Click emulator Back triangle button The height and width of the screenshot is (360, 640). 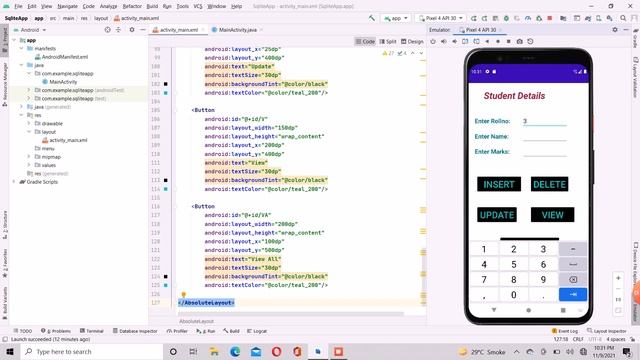pos(487,41)
